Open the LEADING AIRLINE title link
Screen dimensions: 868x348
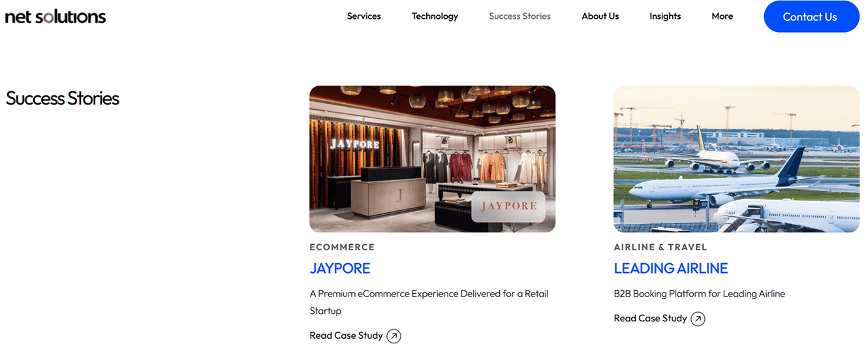(x=670, y=268)
